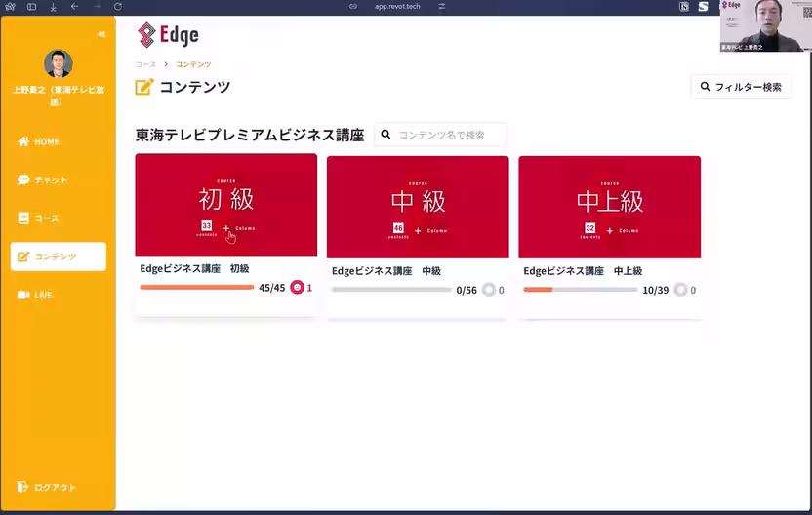Click the browser forward arrow
This screenshot has height=515, width=812.
point(97,6)
